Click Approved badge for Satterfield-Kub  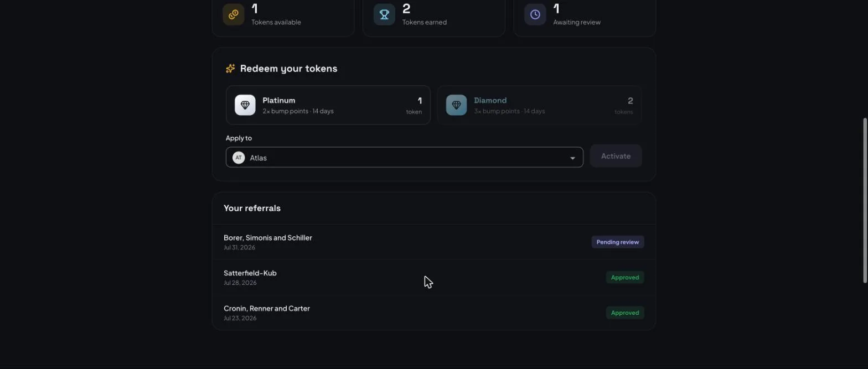click(625, 278)
